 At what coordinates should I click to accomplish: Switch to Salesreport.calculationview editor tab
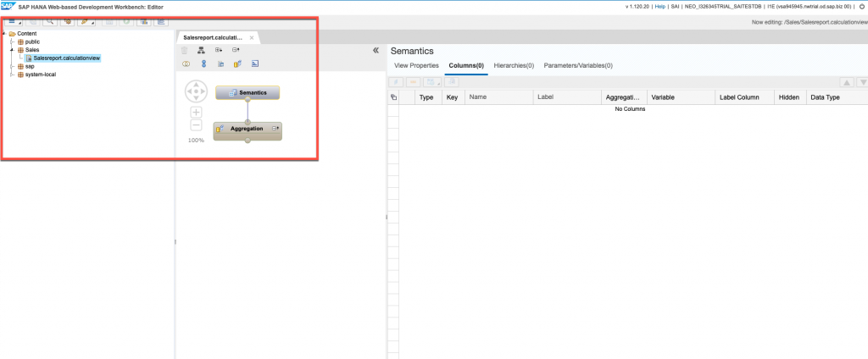click(213, 37)
